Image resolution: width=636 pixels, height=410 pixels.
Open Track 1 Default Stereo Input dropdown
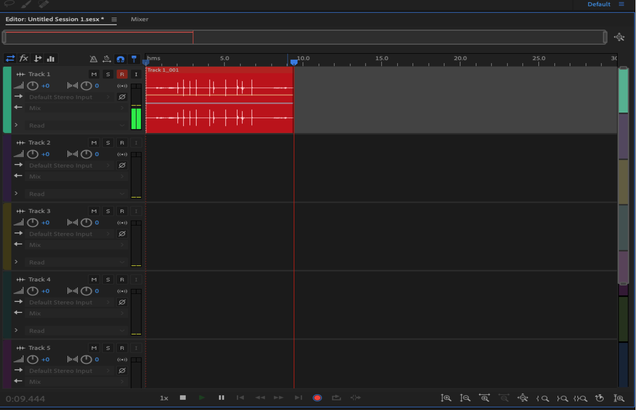pyautogui.click(x=69, y=97)
